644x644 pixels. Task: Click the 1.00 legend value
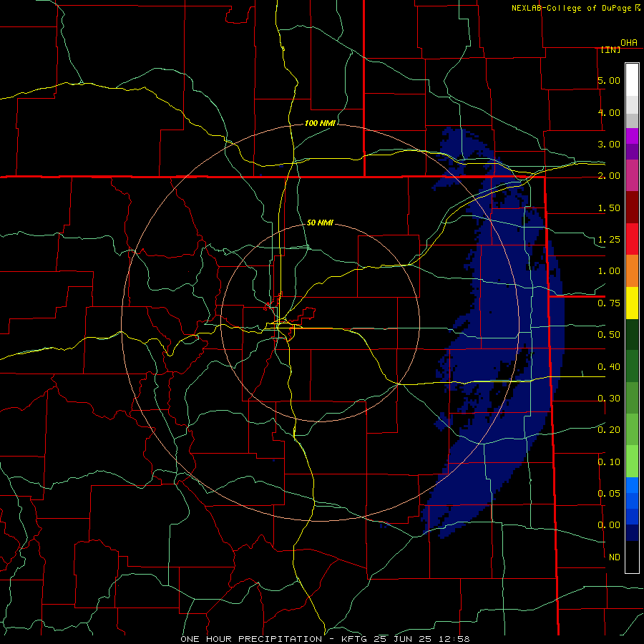609,271
